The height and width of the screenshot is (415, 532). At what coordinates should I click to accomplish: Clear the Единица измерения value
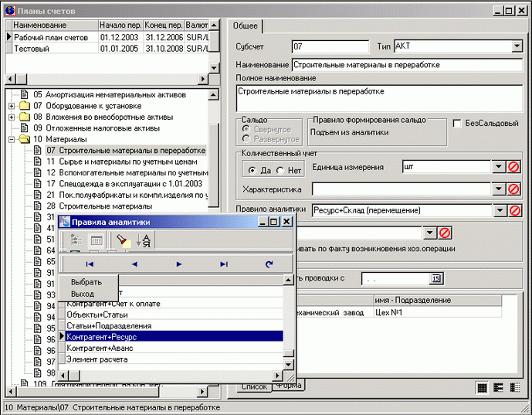pyautogui.click(x=513, y=167)
